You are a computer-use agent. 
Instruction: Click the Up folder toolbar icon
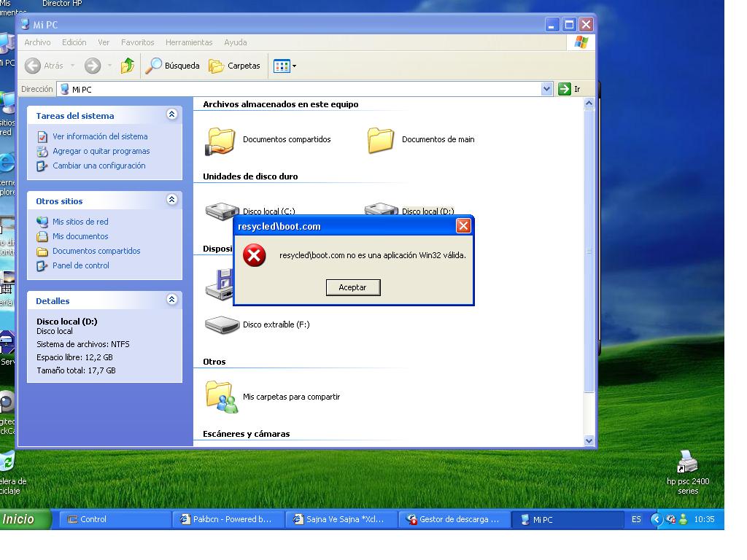pyautogui.click(x=128, y=66)
